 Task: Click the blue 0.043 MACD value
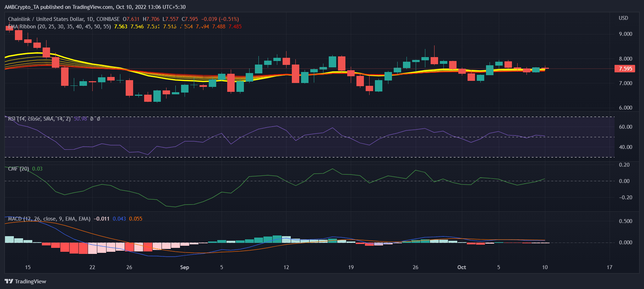tap(119, 219)
